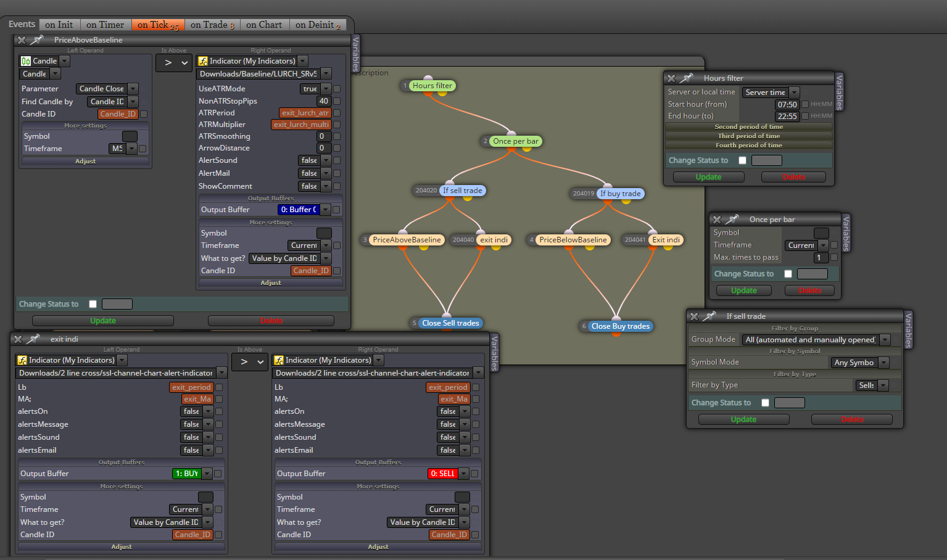Enable Change Status checkbox in Once per bar
Screen dimensions: 947x560
coord(788,274)
